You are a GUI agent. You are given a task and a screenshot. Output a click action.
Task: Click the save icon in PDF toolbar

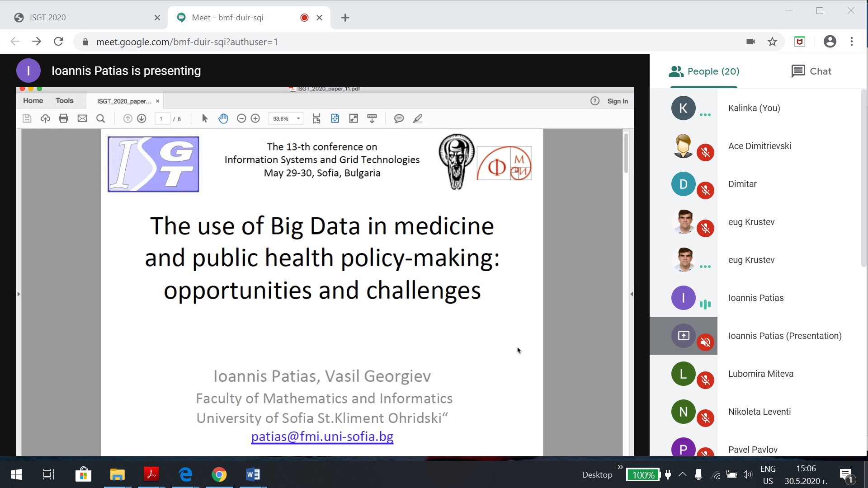point(27,118)
